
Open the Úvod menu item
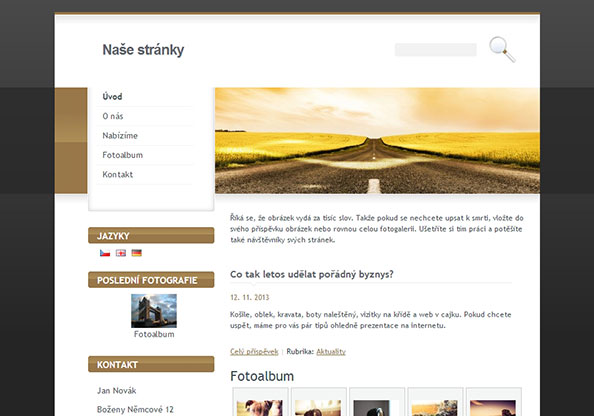point(112,97)
